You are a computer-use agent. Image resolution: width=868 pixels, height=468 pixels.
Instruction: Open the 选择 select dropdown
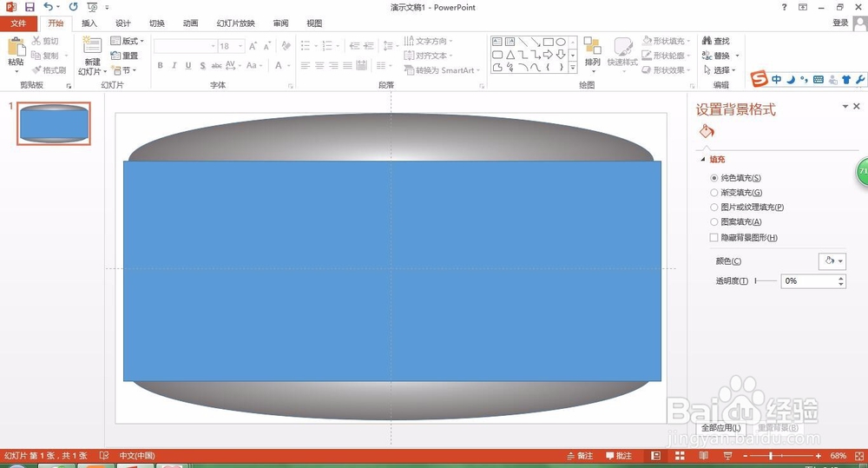[x=719, y=70]
